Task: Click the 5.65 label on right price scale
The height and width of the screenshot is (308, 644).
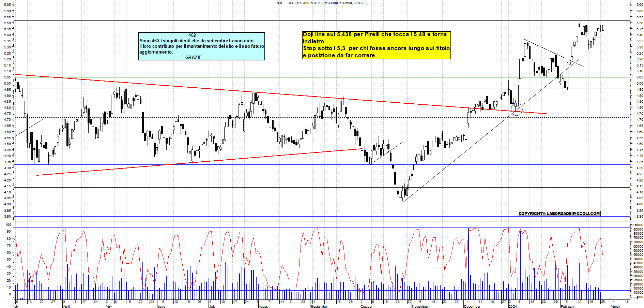Action: (640, 5)
